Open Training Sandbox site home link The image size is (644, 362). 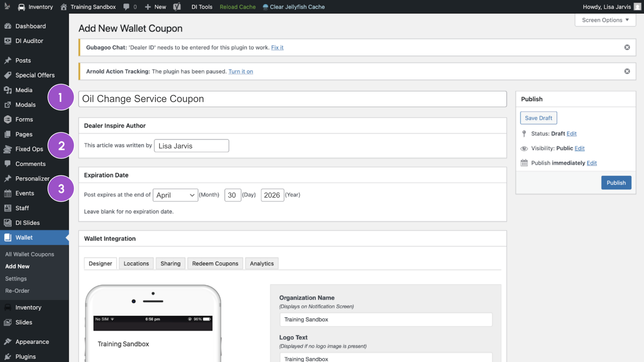[88, 7]
